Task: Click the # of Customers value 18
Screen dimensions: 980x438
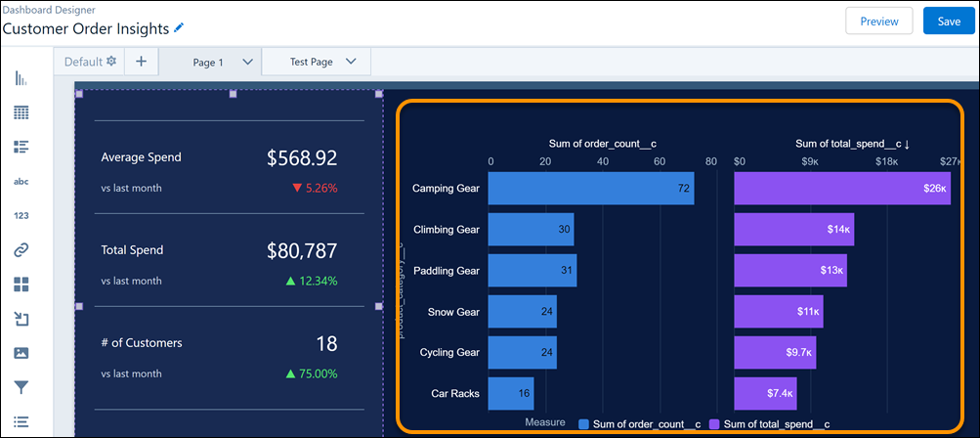Action: point(326,343)
